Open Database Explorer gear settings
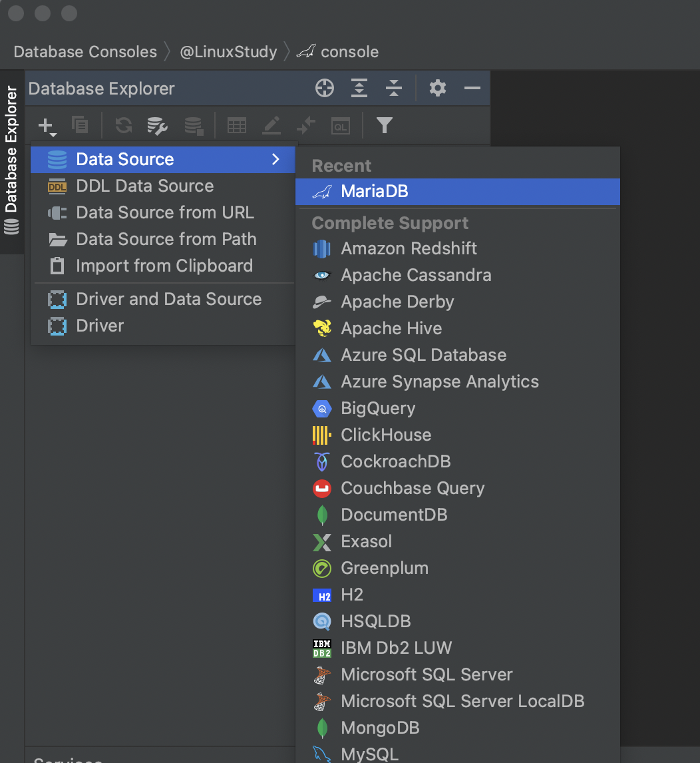 tap(438, 88)
